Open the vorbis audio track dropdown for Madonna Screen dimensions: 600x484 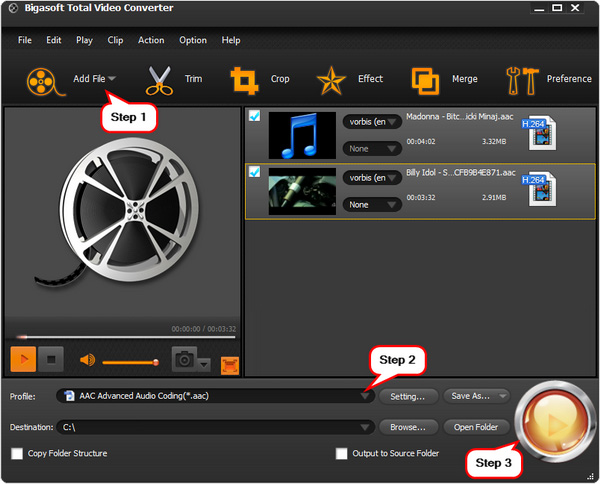[x=372, y=122]
